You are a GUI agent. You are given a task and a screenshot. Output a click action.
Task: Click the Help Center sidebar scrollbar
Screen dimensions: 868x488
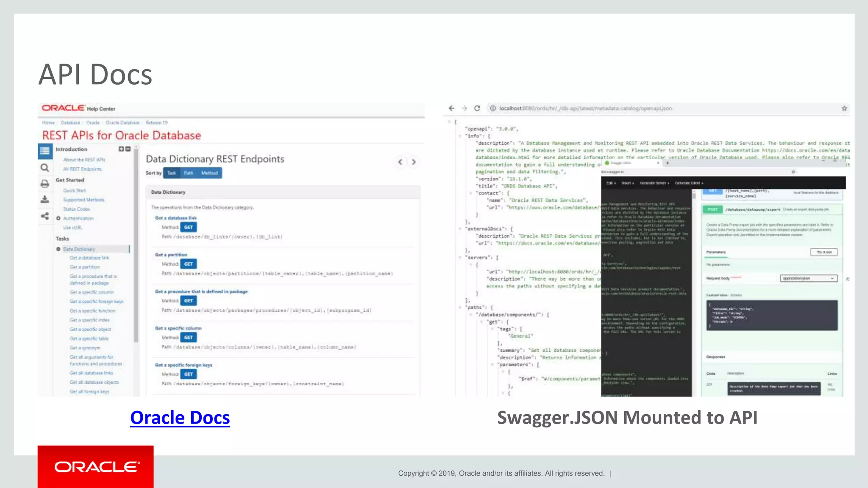pos(136,246)
